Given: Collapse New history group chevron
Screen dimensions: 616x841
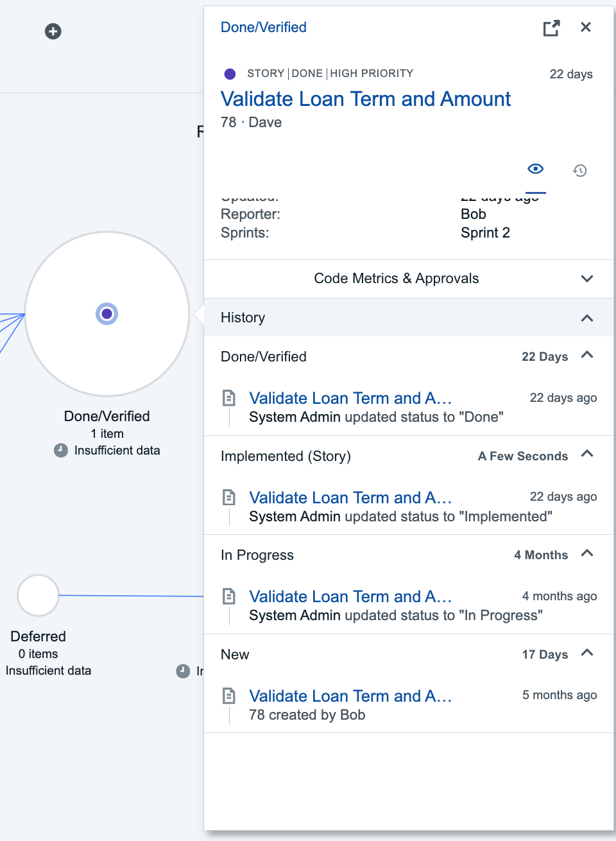Looking at the screenshot, I should pos(587,653).
